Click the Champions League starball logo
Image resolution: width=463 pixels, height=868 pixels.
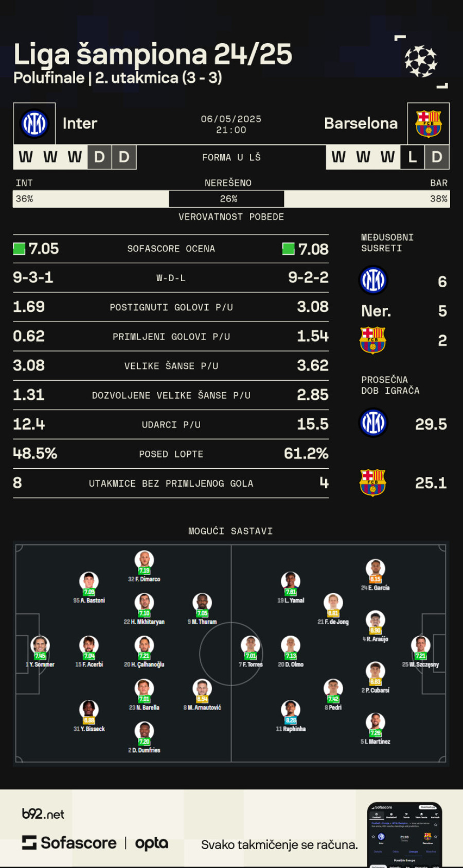point(420,61)
